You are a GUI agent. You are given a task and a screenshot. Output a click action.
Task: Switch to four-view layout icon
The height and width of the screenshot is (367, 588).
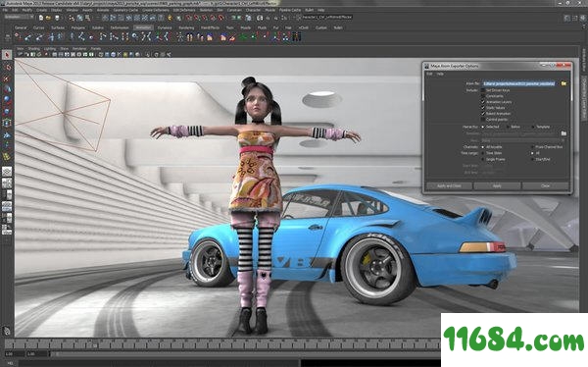click(7, 183)
